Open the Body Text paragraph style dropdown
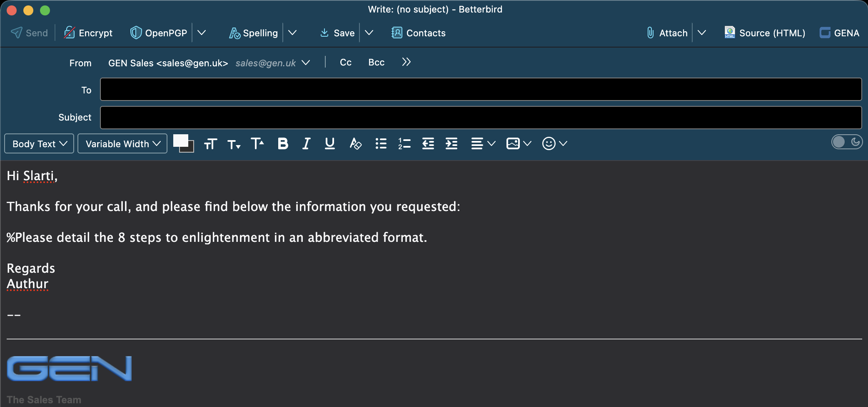 tap(39, 144)
